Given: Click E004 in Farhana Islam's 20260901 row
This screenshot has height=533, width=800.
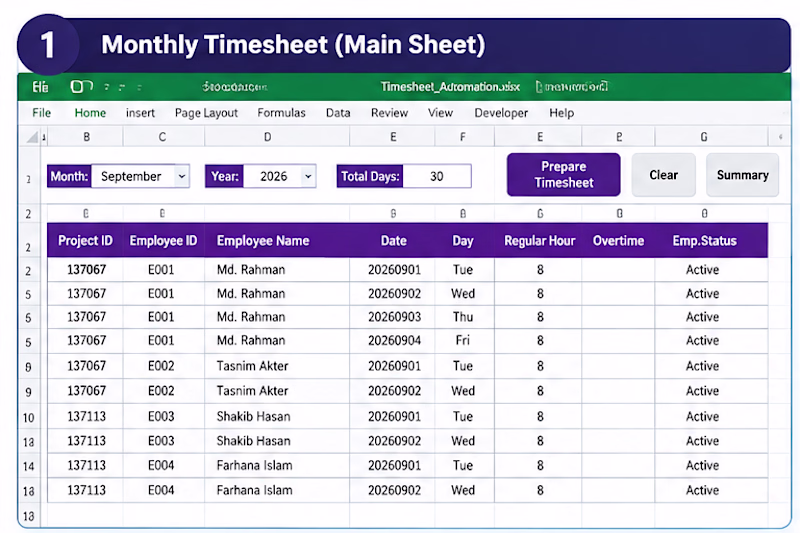Looking at the screenshot, I should [x=161, y=465].
